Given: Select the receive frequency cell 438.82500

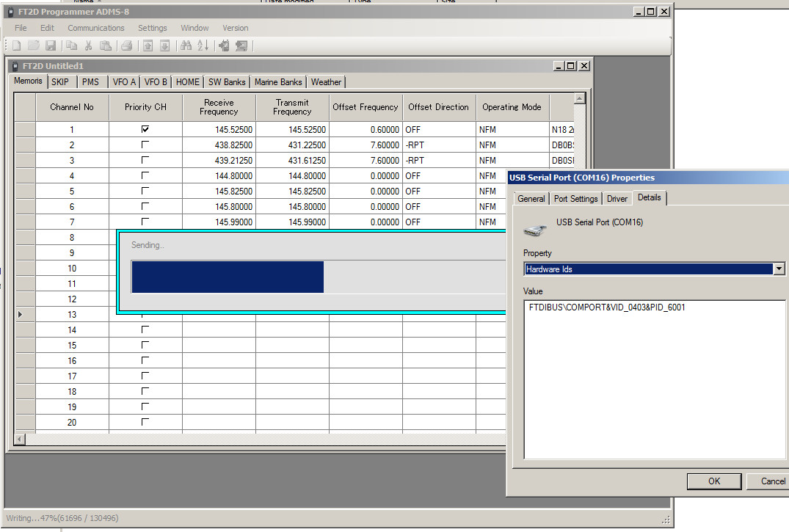Looking at the screenshot, I should [219, 145].
